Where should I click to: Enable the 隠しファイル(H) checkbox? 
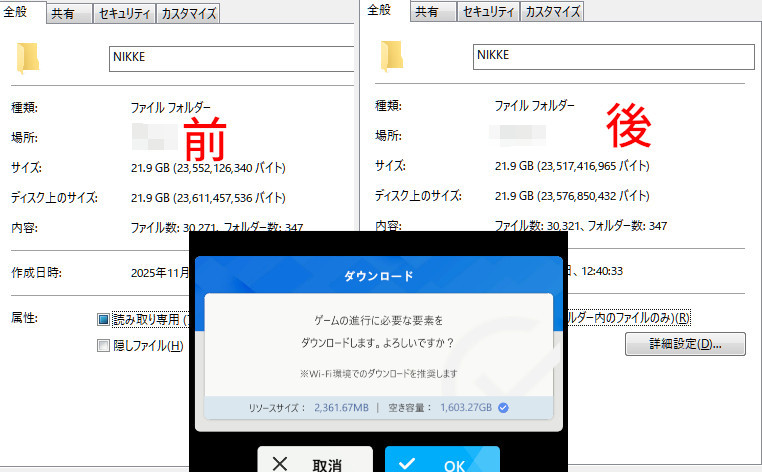(103, 346)
